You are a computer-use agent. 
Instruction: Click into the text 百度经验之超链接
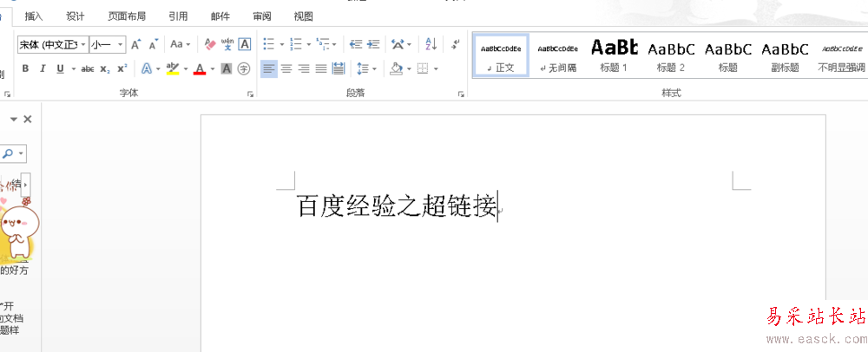396,206
